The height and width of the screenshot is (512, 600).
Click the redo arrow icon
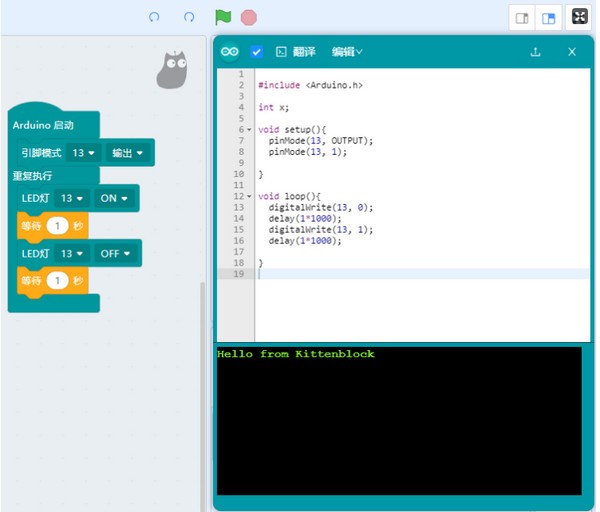189,17
